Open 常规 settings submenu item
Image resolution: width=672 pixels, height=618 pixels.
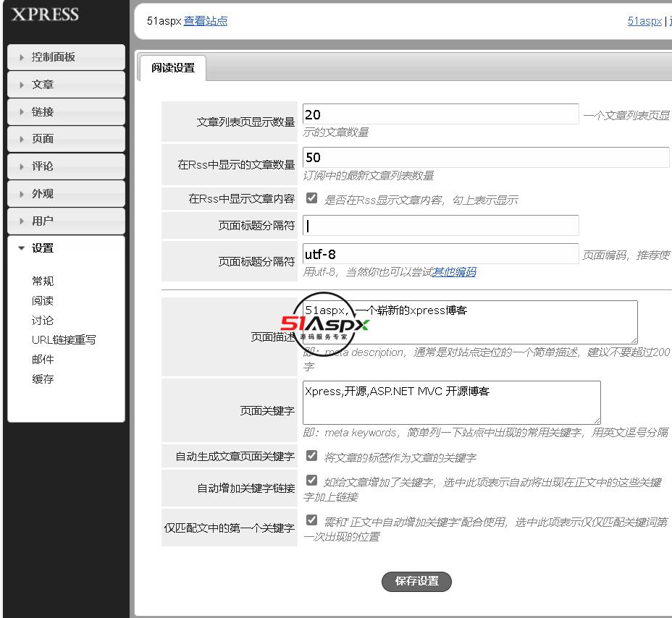pyautogui.click(x=43, y=282)
